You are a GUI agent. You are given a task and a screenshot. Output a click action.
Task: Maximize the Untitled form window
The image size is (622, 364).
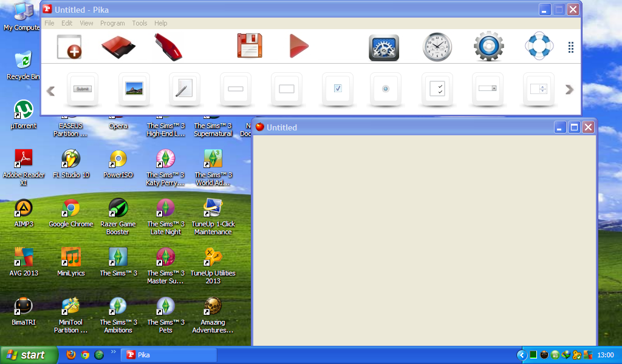point(573,127)
